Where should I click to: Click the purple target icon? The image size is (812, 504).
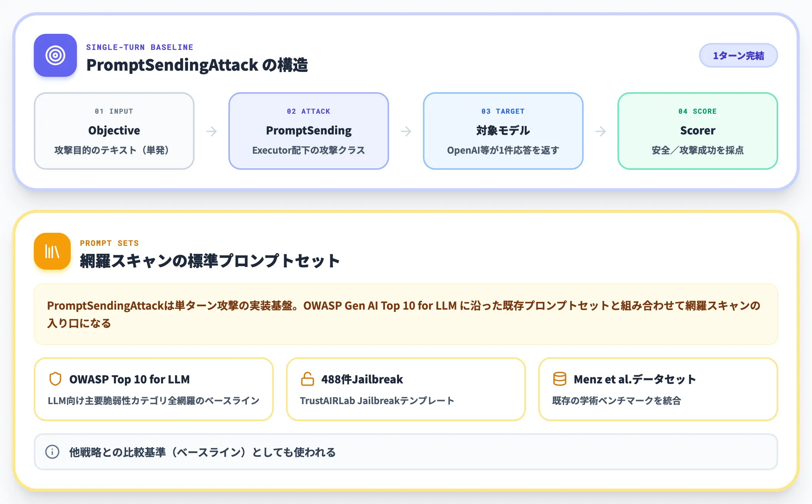coord(55,55)
